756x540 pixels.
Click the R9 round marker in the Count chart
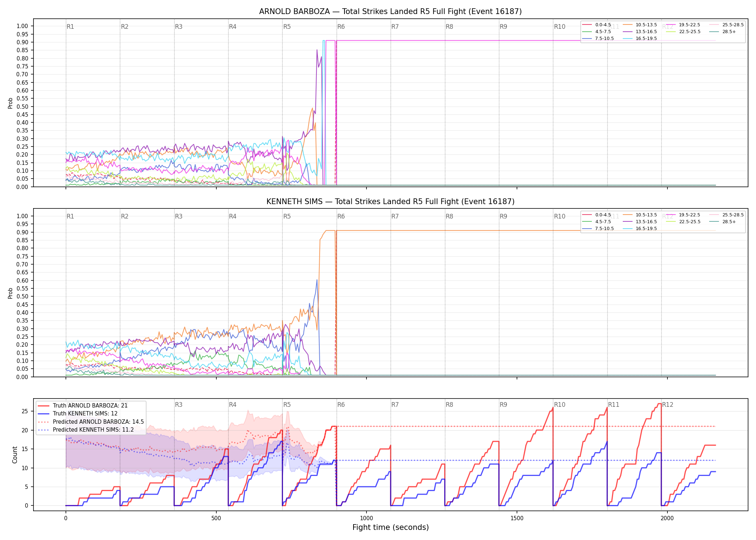(x=503, y=405)
